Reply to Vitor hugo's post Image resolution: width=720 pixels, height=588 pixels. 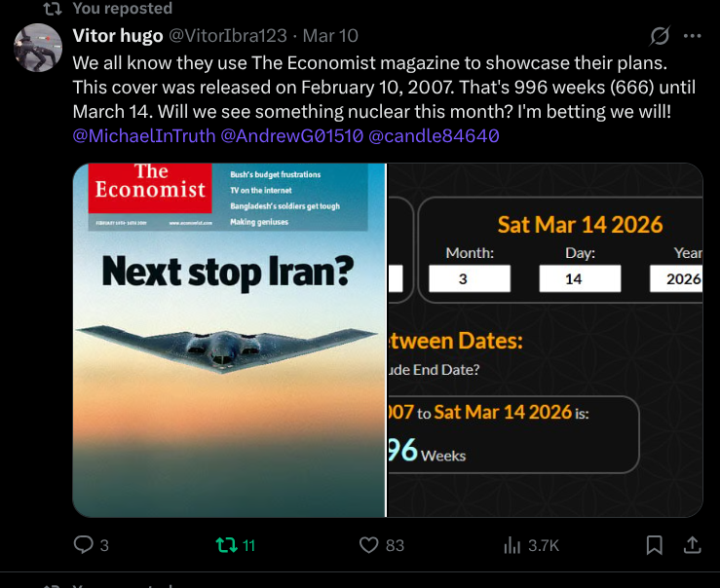pos(84,545)
